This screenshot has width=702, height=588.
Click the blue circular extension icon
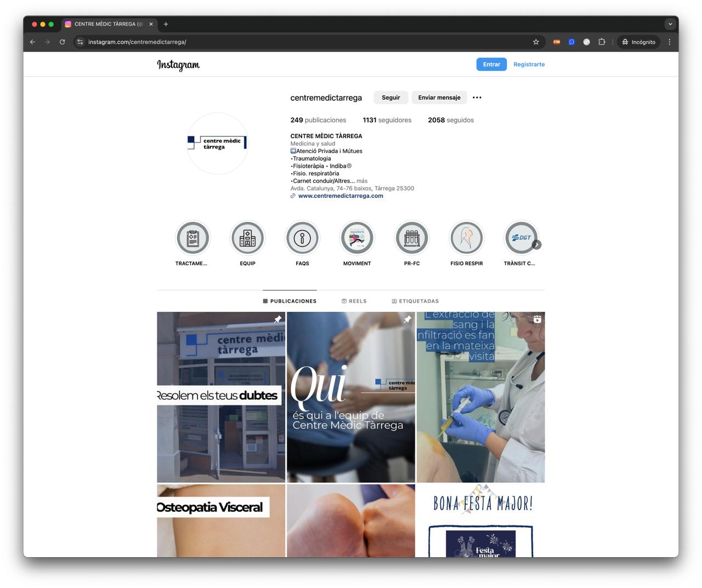point(571,42)
